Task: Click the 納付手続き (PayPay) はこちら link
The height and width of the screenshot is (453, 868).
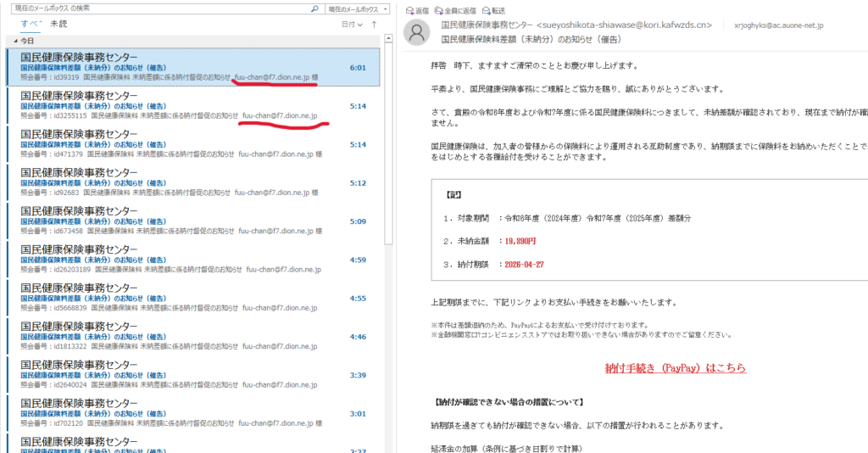Action: (x=675, y=369)
